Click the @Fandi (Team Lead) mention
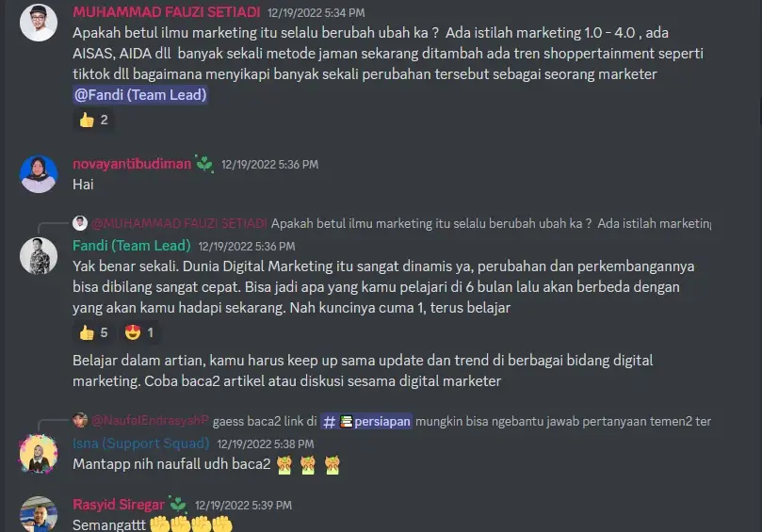The image size is (762, 532). [x=140, y=95]
